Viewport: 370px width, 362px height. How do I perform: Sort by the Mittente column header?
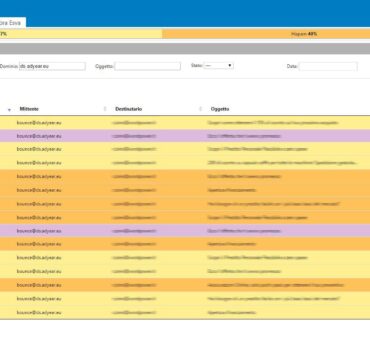(x=29, y=109)
